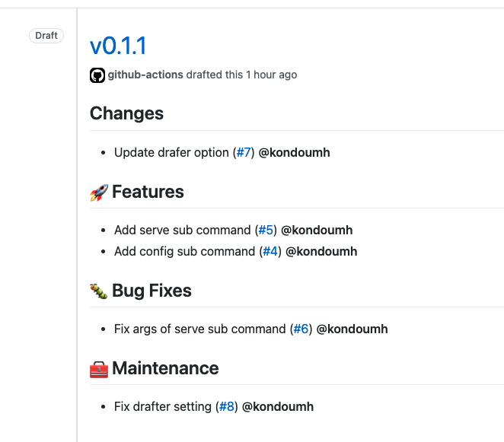Open the github-actions author link
Screen dimensions: 504x442
(x=145, y=75)
